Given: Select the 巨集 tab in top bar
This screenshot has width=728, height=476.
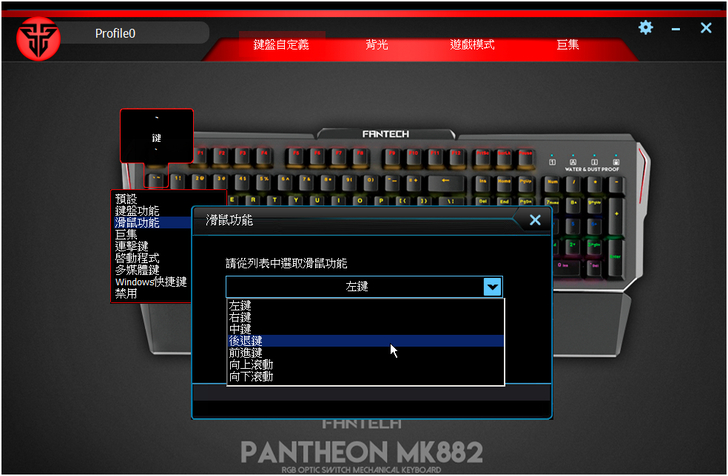Looking at the screenshot, I should 567,45.
